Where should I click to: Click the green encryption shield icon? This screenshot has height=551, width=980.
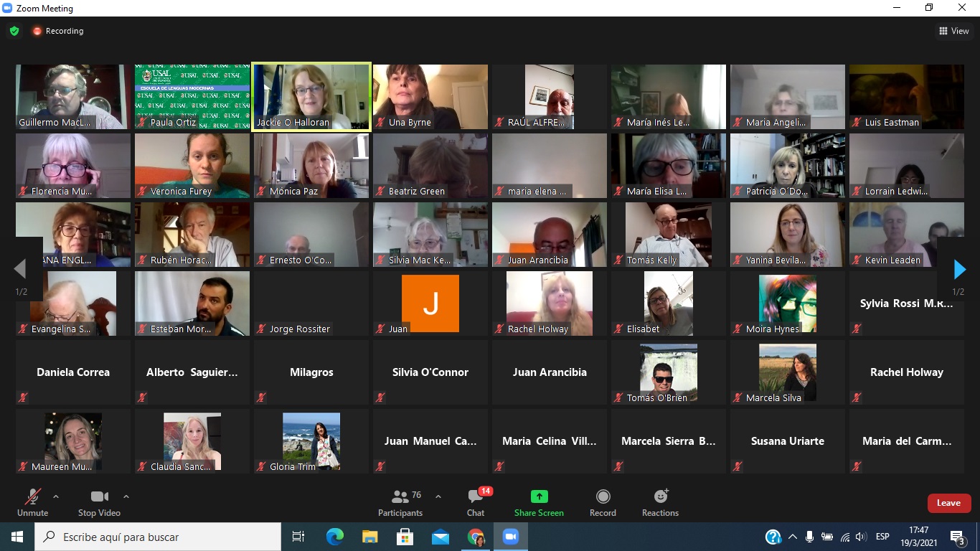14,31
